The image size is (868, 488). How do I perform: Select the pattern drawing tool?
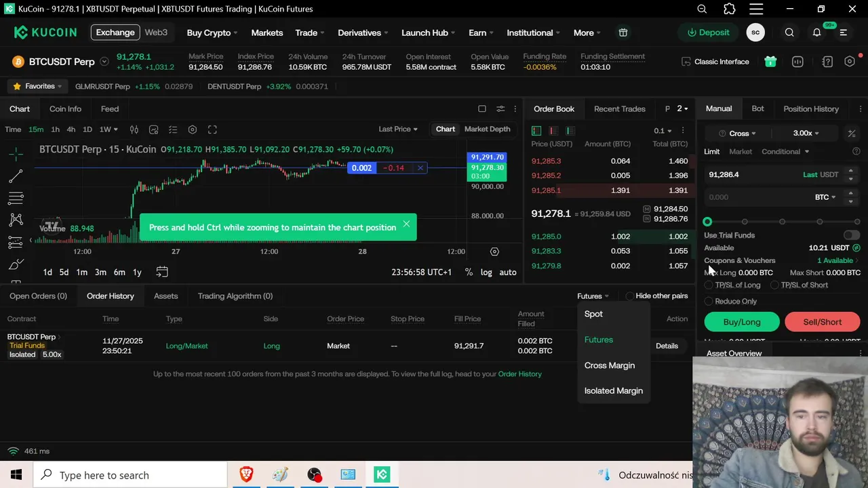pyautogui.click(x=16, y=220)
